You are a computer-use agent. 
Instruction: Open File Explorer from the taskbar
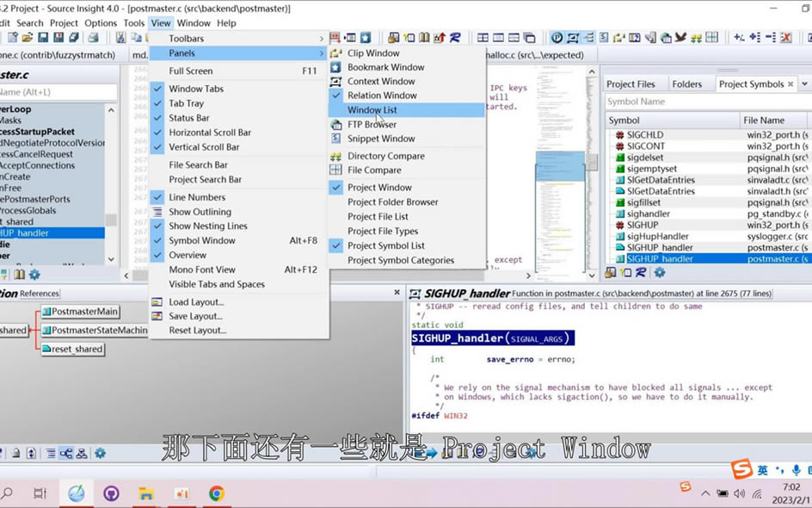point(146,493)
